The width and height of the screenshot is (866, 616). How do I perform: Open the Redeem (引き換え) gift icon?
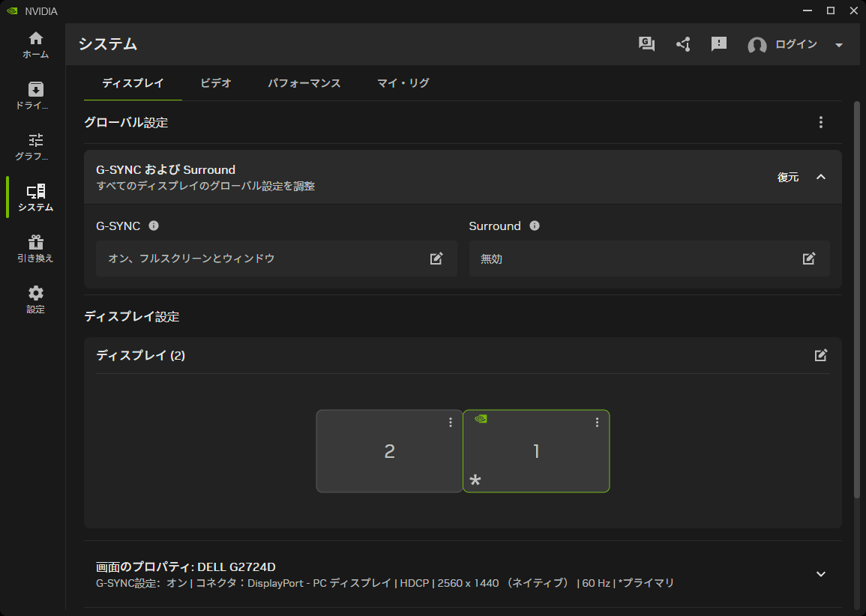click(35, 249)
